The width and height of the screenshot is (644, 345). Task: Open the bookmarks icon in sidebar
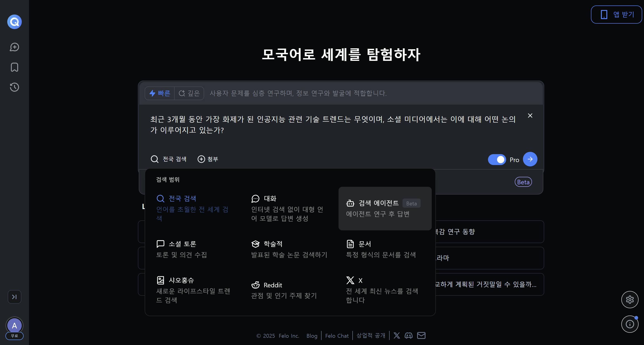tap(14, 67)
